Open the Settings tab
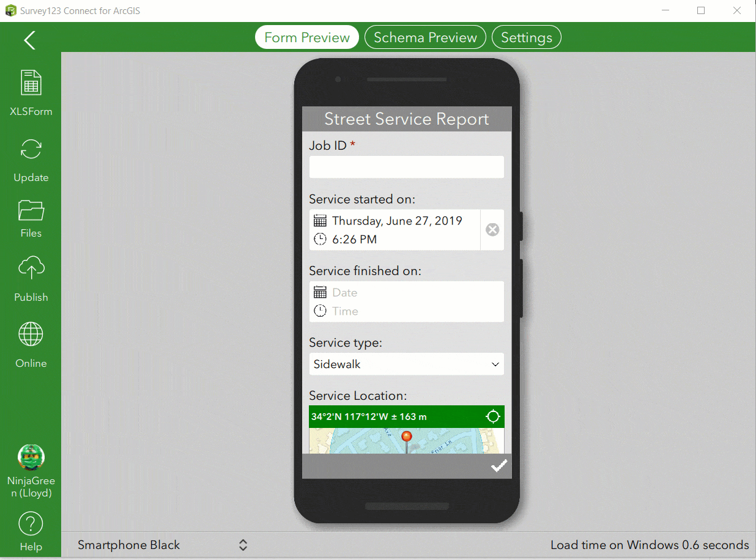 pos(526,37)
